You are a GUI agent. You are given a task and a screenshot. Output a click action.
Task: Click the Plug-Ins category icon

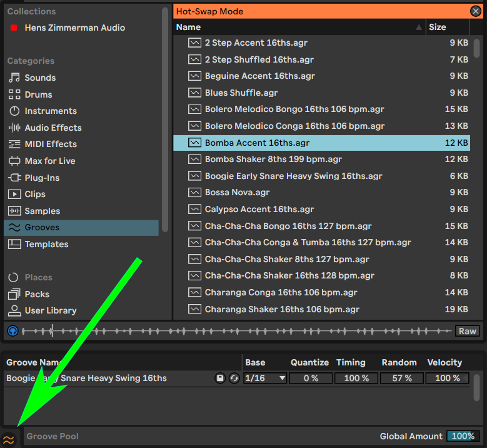pos(14,178)
